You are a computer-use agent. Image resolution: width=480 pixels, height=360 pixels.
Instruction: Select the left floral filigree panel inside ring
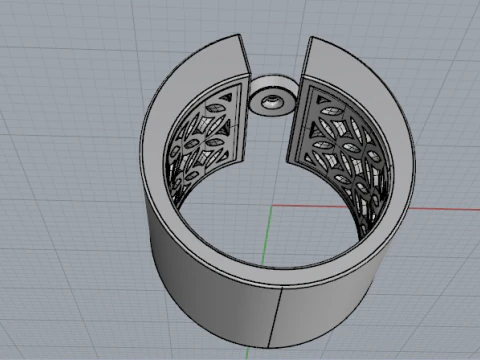[x=203, y=143]
